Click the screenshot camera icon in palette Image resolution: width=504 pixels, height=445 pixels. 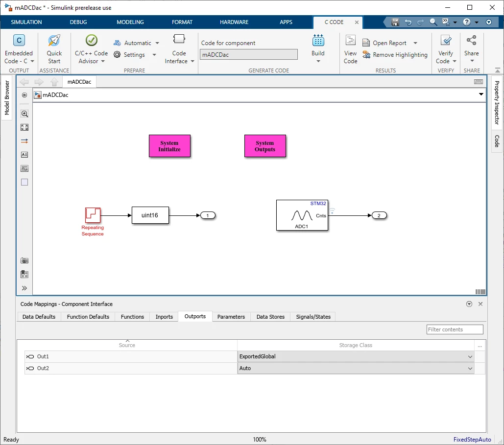(x=24, y=260)
